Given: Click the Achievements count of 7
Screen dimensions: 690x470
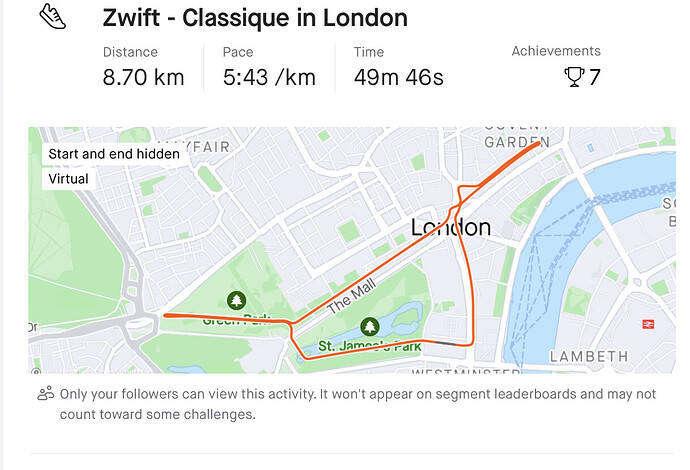Looking at the screenshot, I should pyautogui.click(x=595, y=77).
